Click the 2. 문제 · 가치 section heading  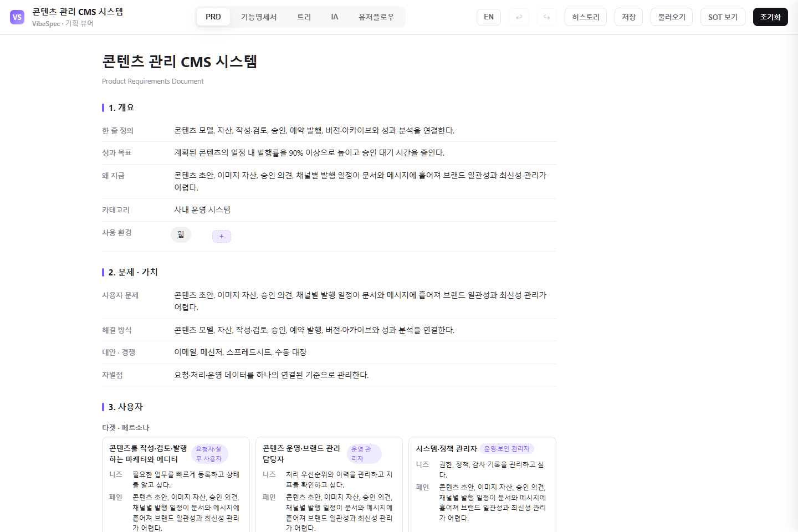point(133,272)
